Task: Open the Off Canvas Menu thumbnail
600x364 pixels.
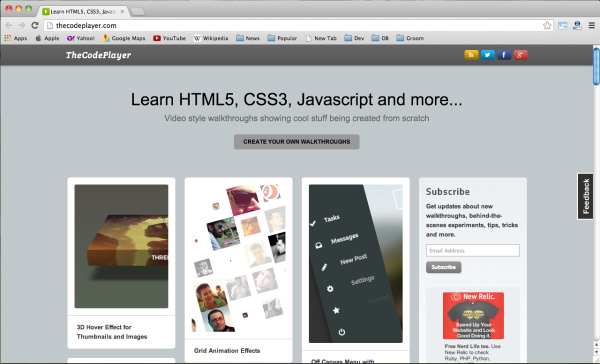Action: 355,264
